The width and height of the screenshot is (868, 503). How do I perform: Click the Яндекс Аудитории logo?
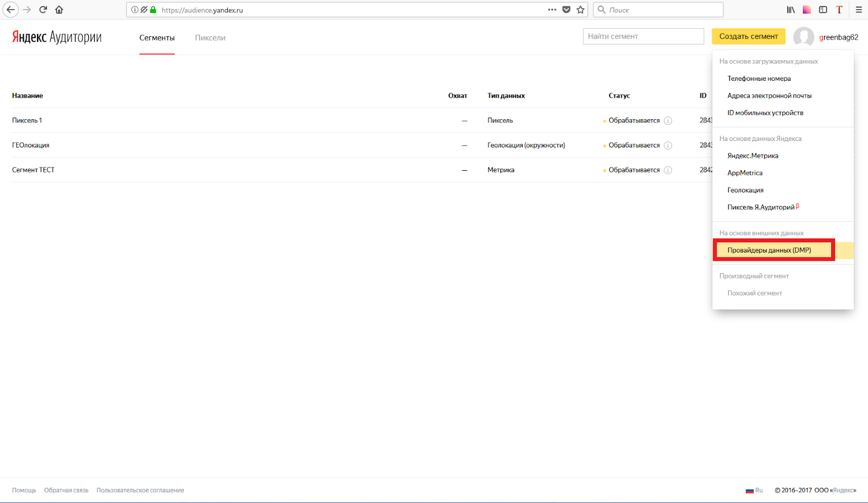point(57,37)
